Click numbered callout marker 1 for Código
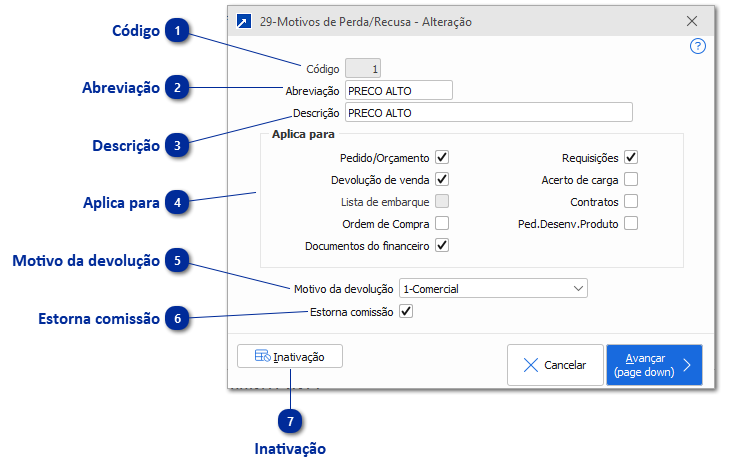The width and height of the screenshot is (738, 475). click(177, 31)
